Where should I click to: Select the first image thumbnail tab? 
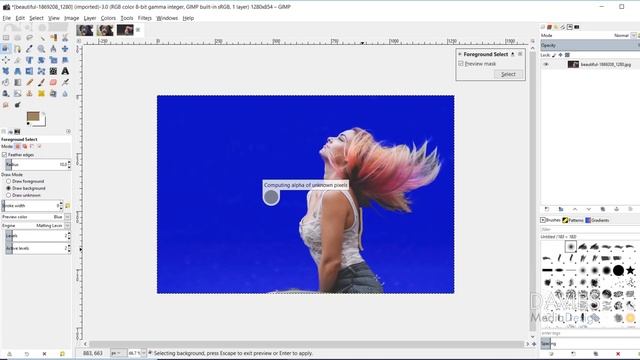(84, 30)
